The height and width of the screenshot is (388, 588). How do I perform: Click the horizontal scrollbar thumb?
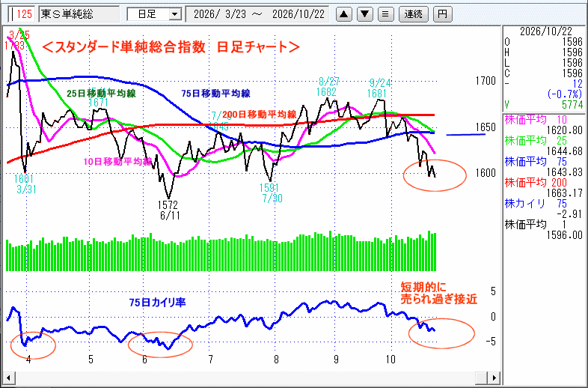pyautogui.click(x=483, y=378)
